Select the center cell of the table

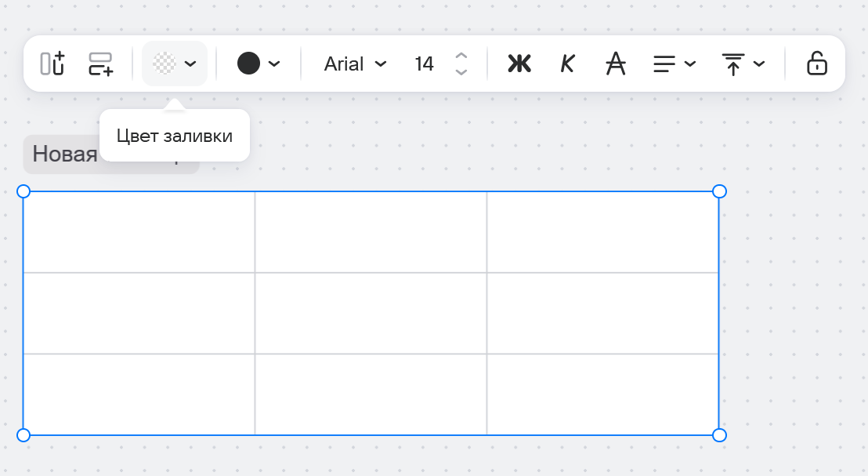click(x=371, y=313)
